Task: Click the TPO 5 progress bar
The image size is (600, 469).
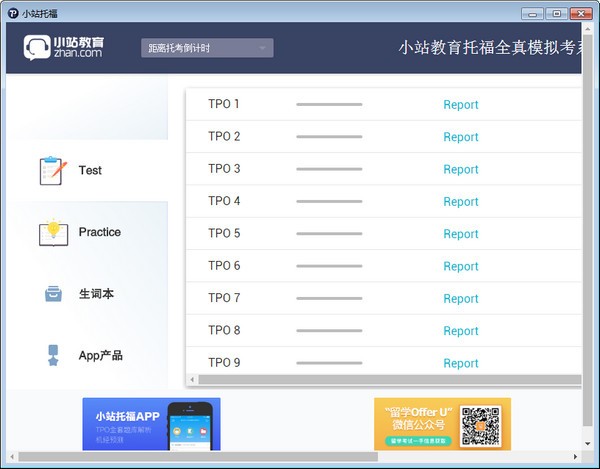Action: coord(329,233)
